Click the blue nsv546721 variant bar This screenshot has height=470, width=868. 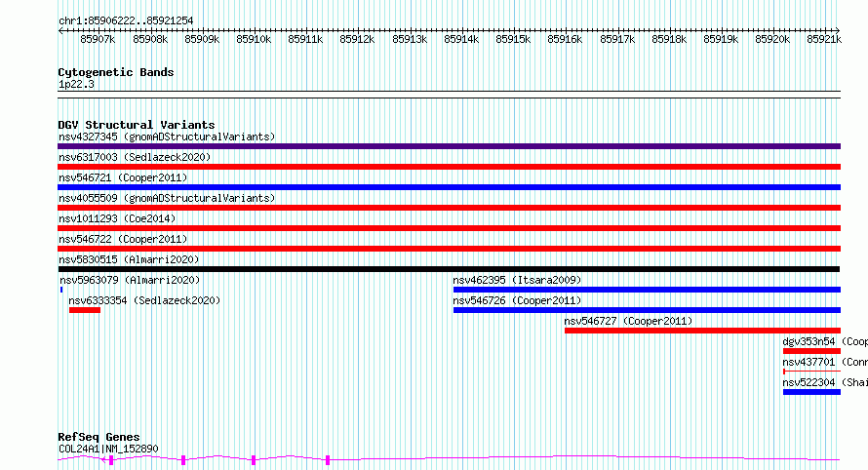pyautogui.click(x=449, y=187)
